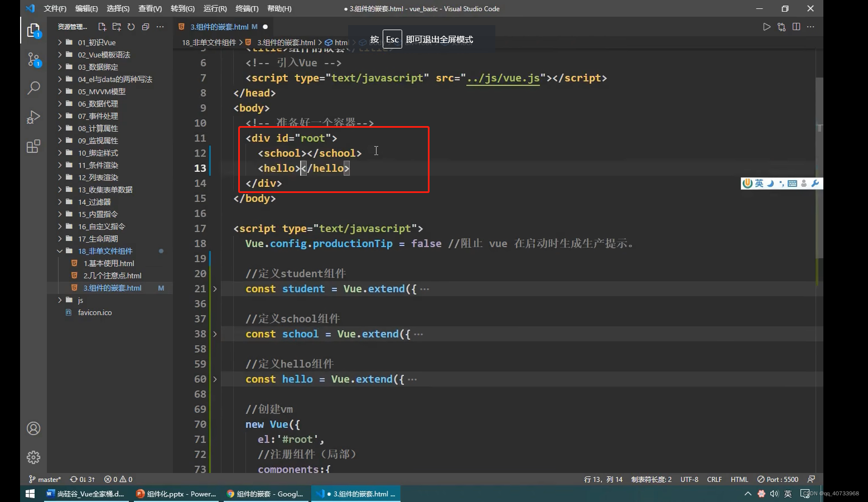Open the Extensions view
The width and height of the screenshot is (868, 502).
pos(33,146)
